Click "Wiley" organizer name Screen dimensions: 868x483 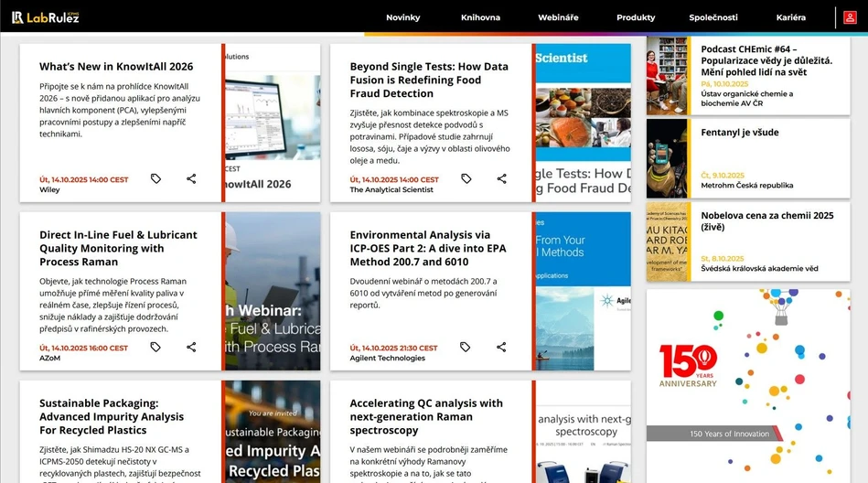click(x=49, y=189)
